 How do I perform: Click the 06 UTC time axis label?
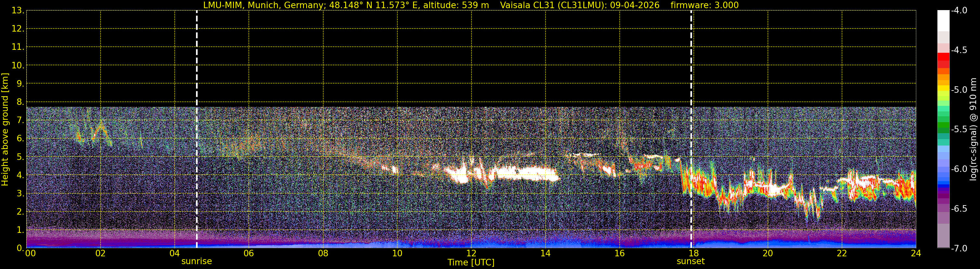[x=249, y=253]
